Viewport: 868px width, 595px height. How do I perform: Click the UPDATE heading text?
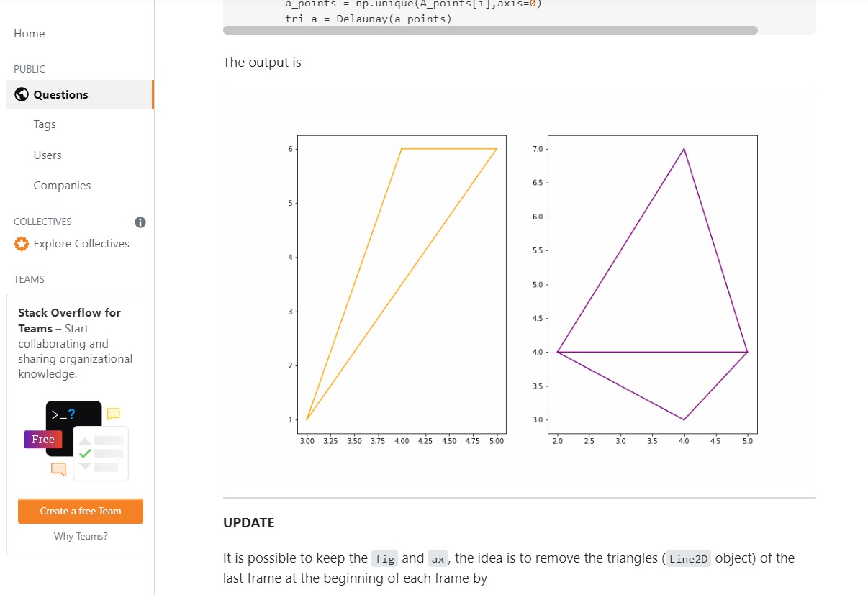click(249, 523)
